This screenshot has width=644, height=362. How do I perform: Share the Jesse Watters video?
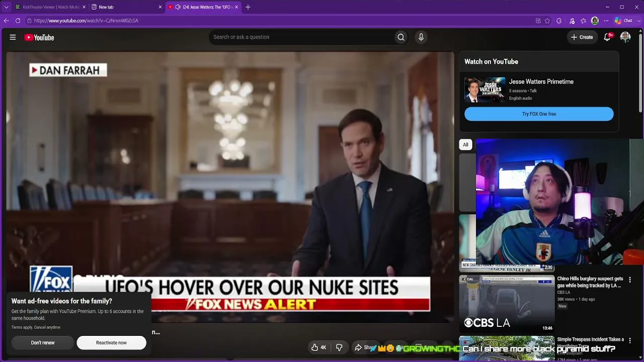point(366,347)
